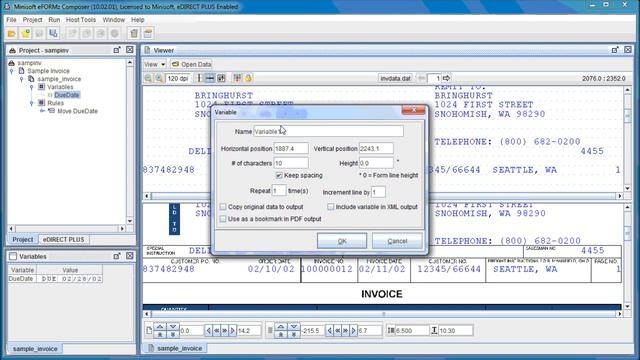Collapse the sample_invoice tree node
The image size is (640, 360).
(22, 79)
